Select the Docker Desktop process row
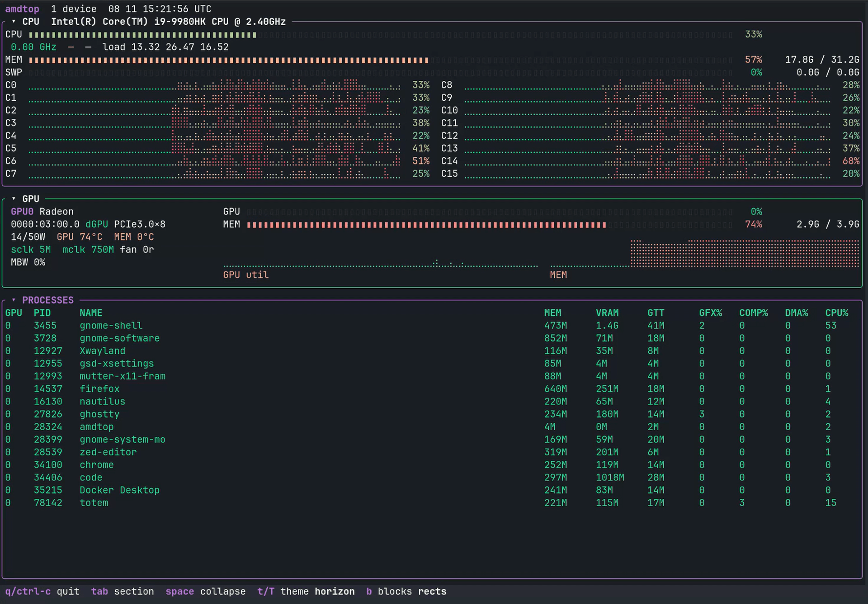 coord(432,490)
